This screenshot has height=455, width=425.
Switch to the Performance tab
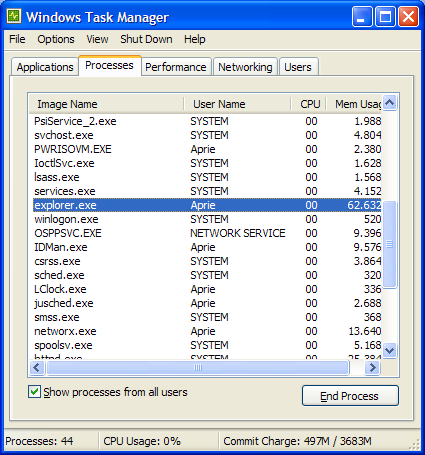[176, 67]
